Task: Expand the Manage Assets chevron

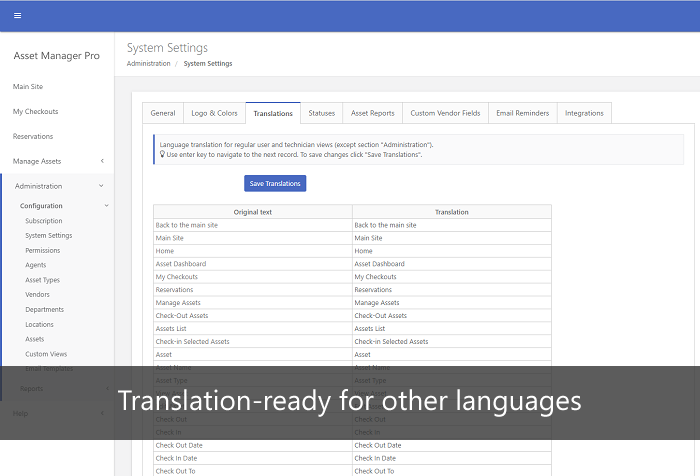Action: pos(102,161)
